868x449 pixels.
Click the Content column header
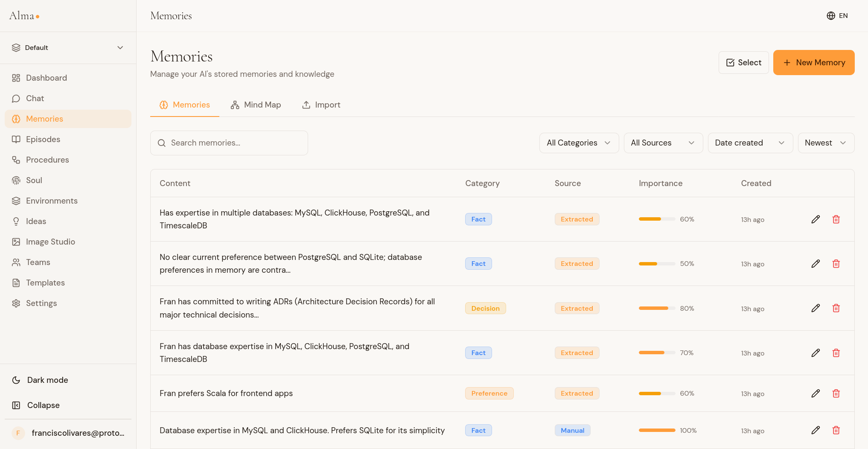click(x=175, y=183)
